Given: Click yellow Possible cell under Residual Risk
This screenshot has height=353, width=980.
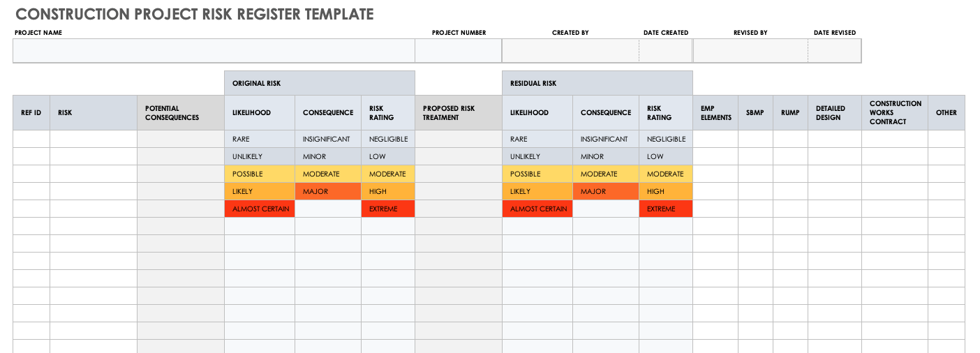Looking at the screenshot, I should (537, 174).
